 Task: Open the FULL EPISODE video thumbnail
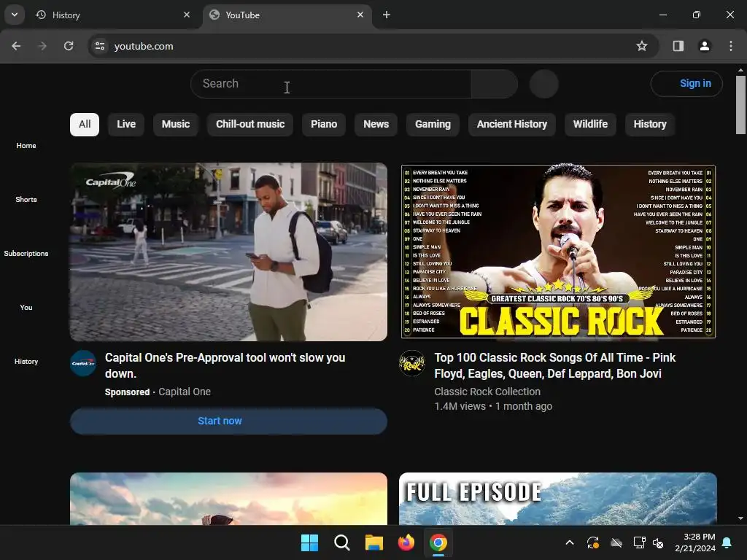(x=558, y=499)
